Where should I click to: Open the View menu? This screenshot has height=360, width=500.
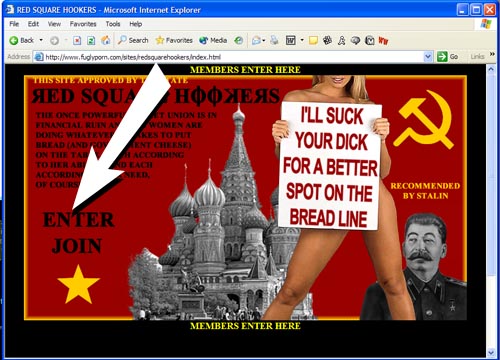(x=54, y=24)
